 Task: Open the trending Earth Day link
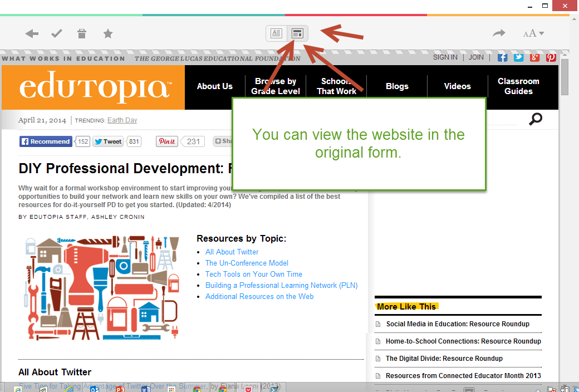pos(122,120)
